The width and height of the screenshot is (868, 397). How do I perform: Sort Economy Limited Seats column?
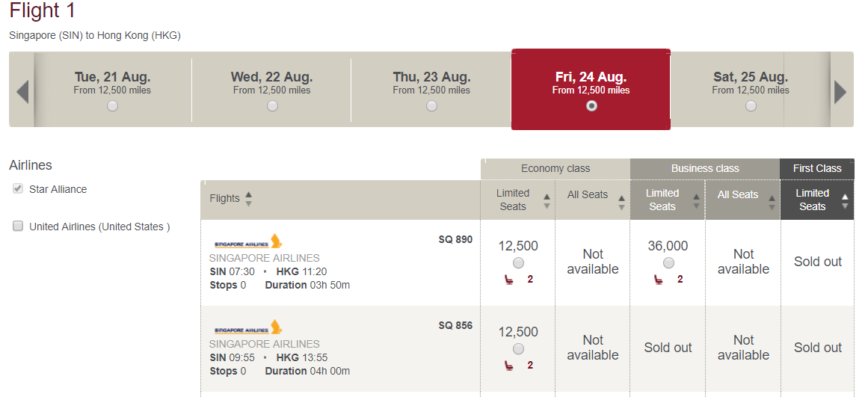547,201
